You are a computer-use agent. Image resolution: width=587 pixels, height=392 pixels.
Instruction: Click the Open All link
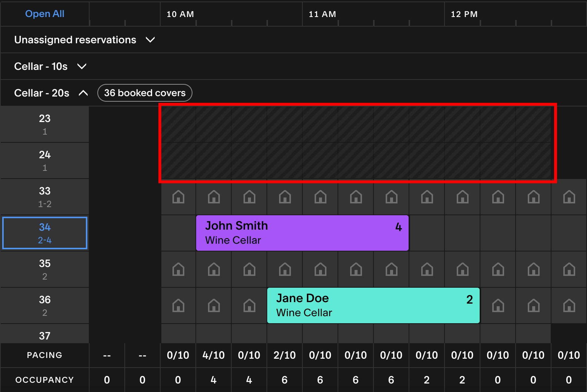point(45,14)
